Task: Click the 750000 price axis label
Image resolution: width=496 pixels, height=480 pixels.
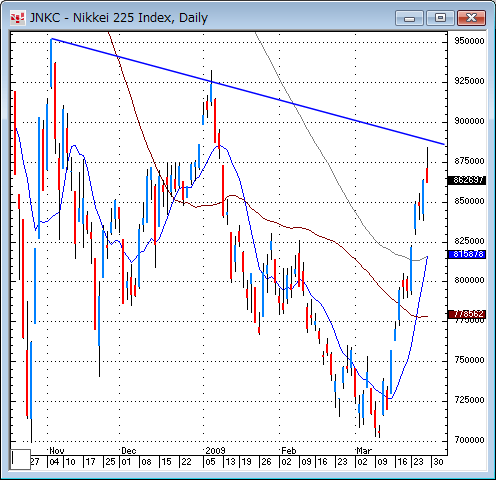Action: tap(469, 360)
